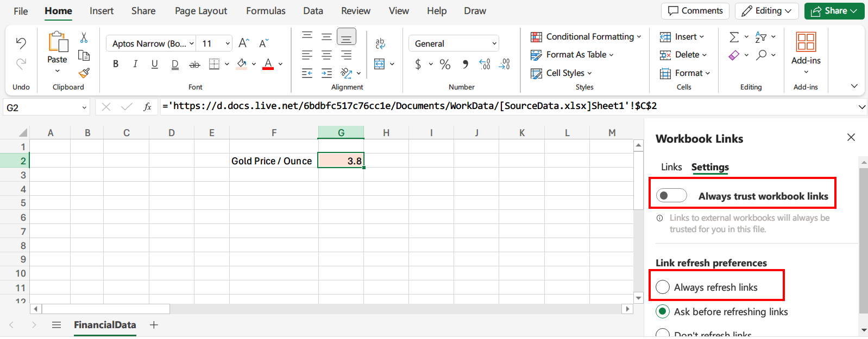Click the formula bar input
The height and width of the screenshot is (339, 868).
click(508, 106)
